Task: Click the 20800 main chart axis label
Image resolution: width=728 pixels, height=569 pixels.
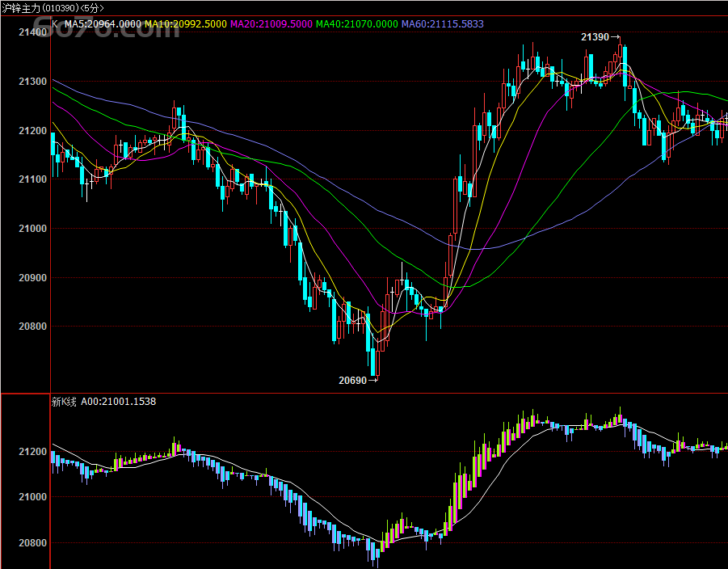Action: click(32, 327)
